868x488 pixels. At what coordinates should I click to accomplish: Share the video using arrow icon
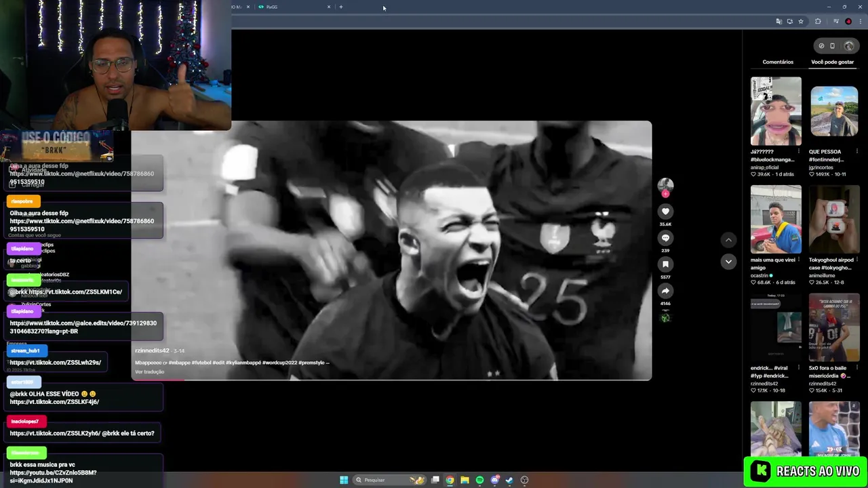point(665,291)
